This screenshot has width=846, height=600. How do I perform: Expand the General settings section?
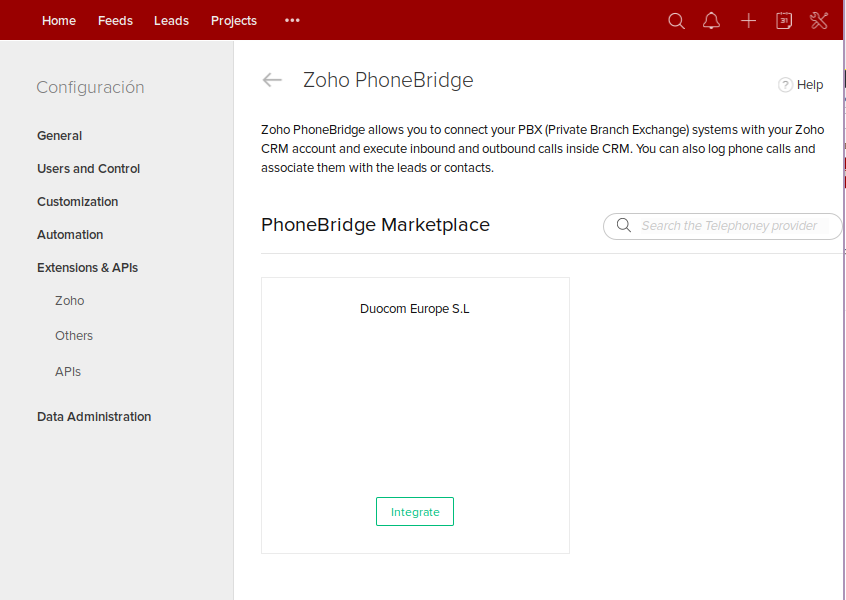tap(60, 136)
